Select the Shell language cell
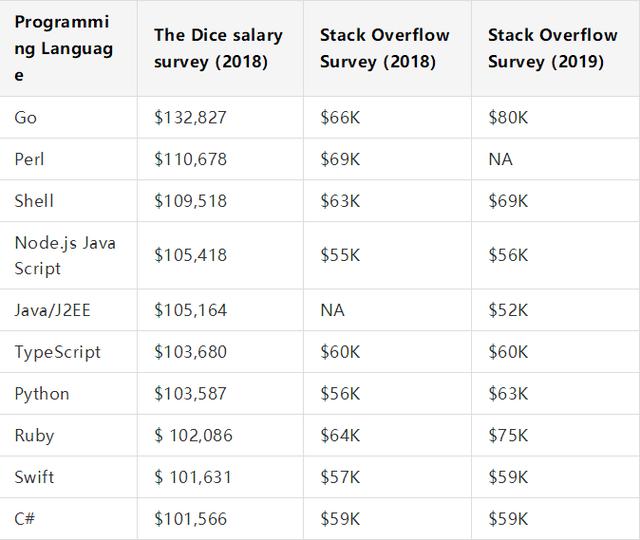 [x=34, y=201]
